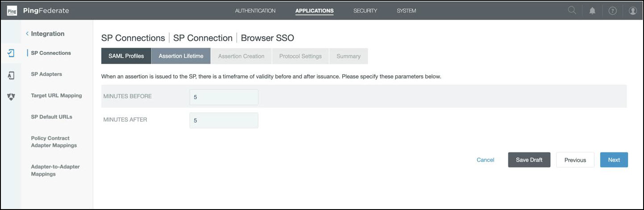Open Target URL Mapping in sidebar
The image size is (644, 210).
pyautogui.click(x=56, y=95)
